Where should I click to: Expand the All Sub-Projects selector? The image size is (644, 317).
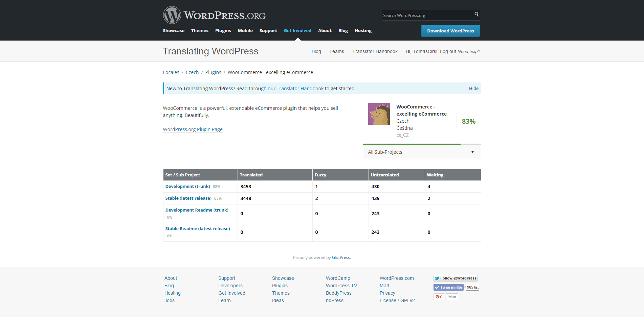click(422, 152)
